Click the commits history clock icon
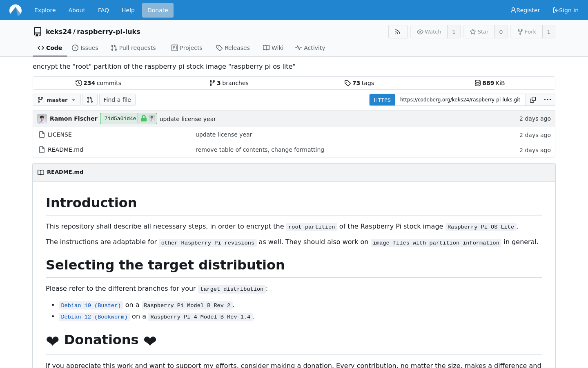The image size is (588, 368). tap(79, 83)
